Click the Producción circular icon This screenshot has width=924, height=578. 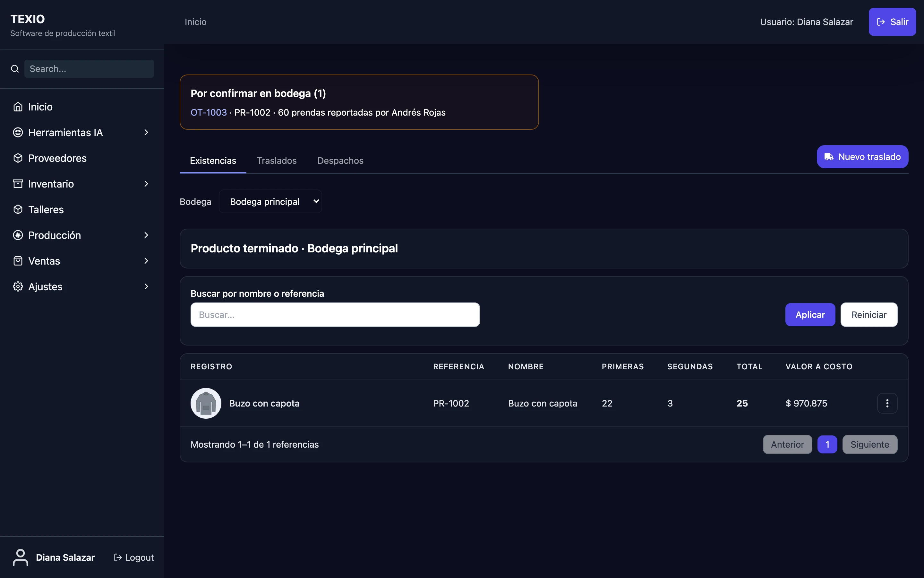click(18, 235)
